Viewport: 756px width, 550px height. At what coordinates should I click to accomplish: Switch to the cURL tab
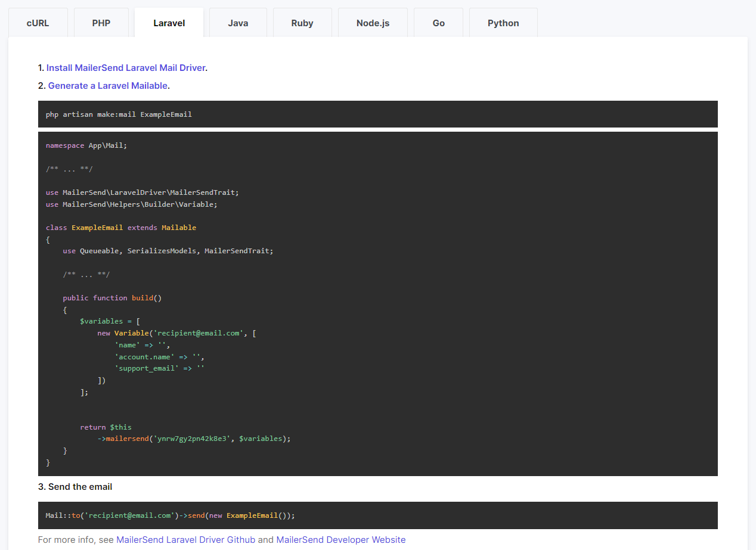pyautogui.click(x=38, y=23)
